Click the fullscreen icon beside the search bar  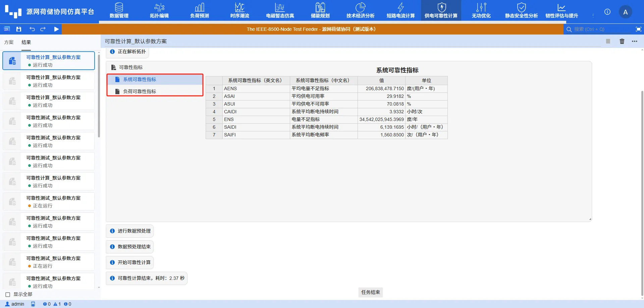click(638, 29)
